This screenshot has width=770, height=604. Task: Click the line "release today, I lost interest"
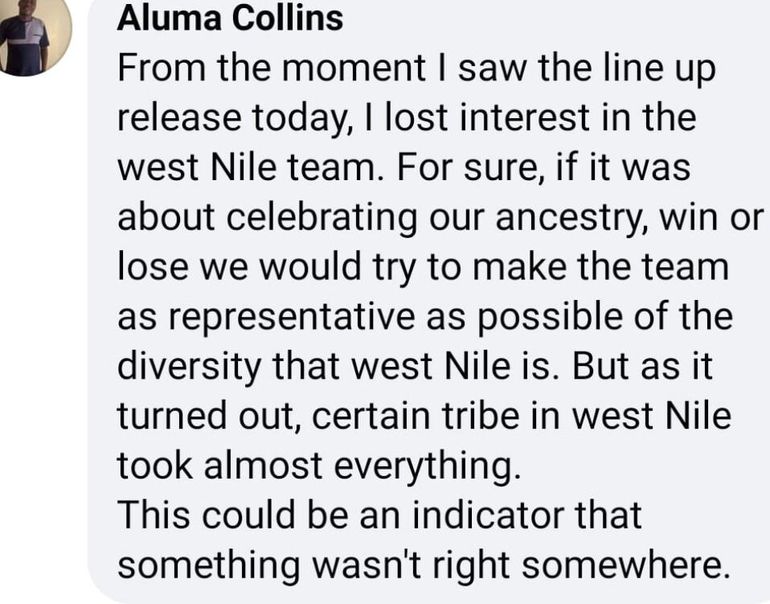pyautogui.click(x=406, y=118)
